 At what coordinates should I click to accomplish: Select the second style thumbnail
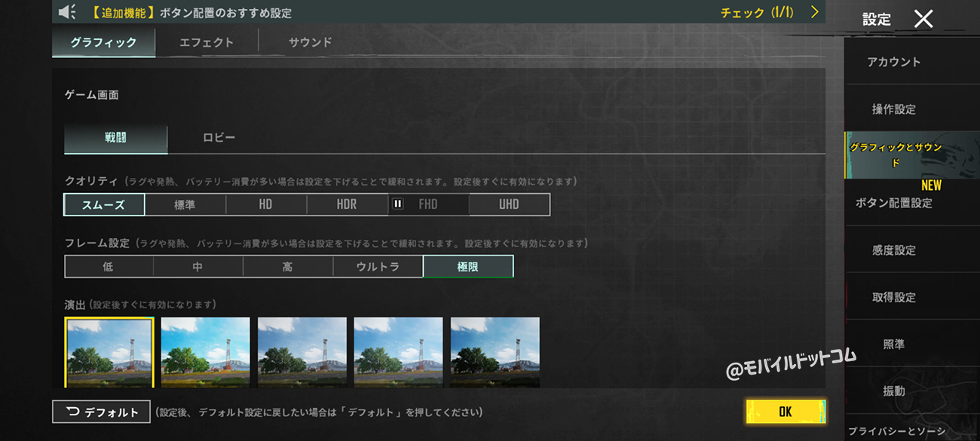205,351
